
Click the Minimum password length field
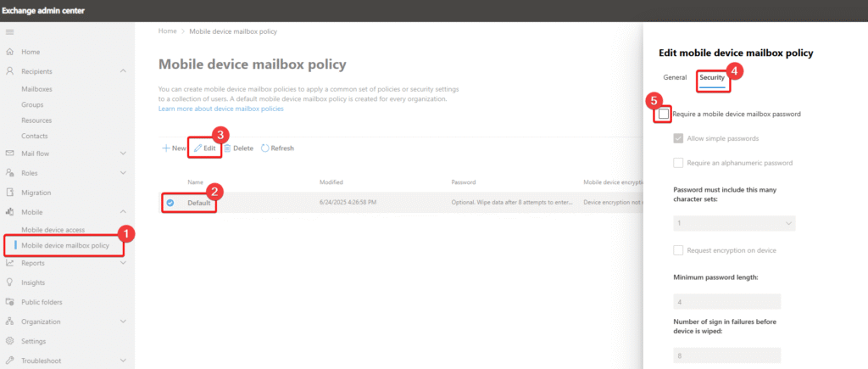(726, 302)
